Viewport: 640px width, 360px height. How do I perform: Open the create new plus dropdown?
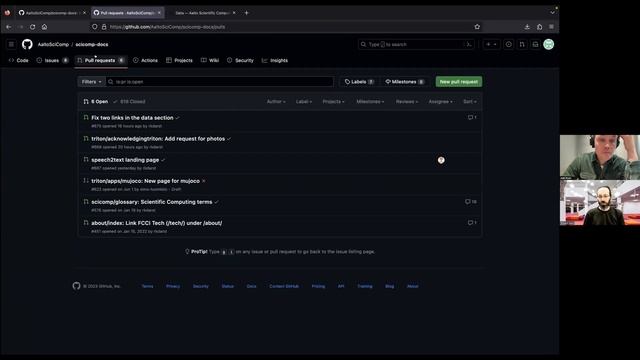point(491,44)
